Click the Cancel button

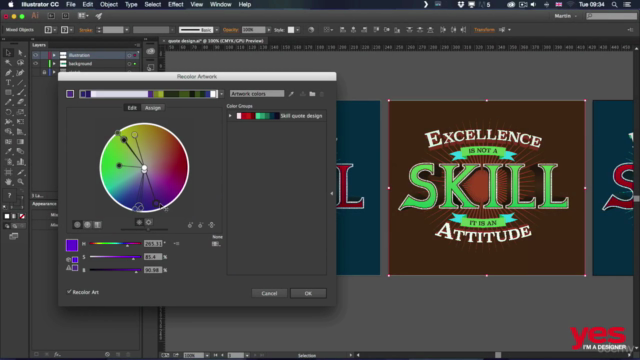pos(269,293)
